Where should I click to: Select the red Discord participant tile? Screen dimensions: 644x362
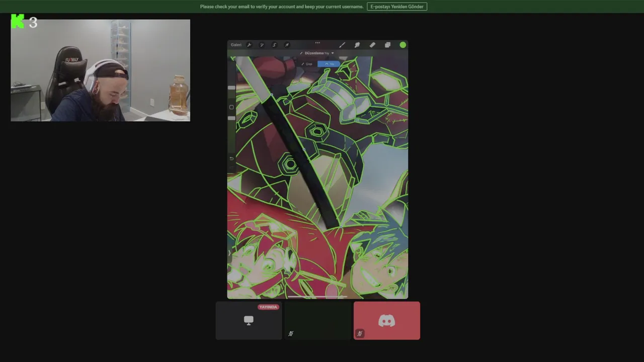[x=386, y=321]
